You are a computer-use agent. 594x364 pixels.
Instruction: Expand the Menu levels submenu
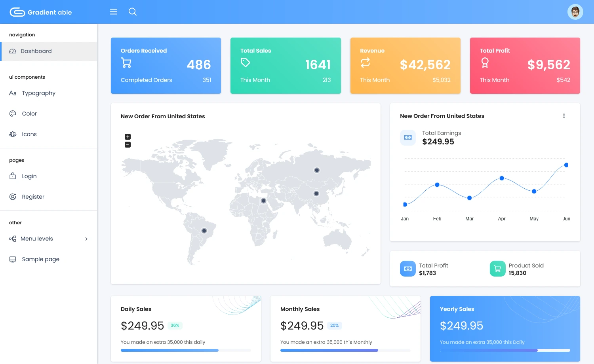coord(48,239)
